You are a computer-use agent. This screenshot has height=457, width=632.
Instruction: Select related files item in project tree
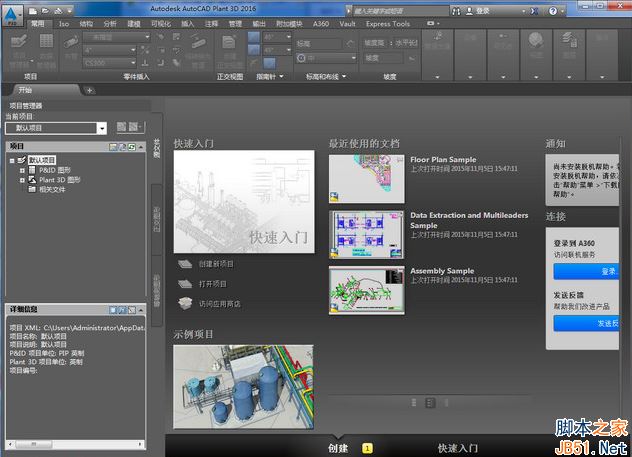52,189
